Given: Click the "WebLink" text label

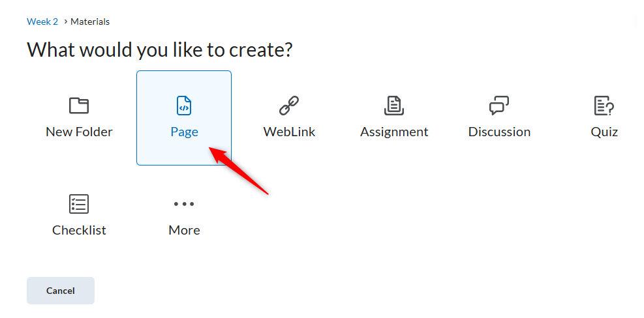Looking at the screenshot, I should (x=289, y=132).
